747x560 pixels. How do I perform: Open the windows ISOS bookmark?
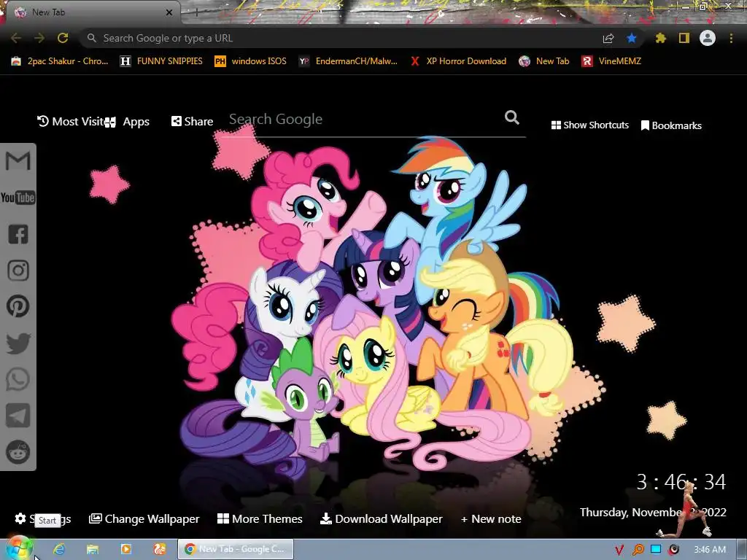251,61
